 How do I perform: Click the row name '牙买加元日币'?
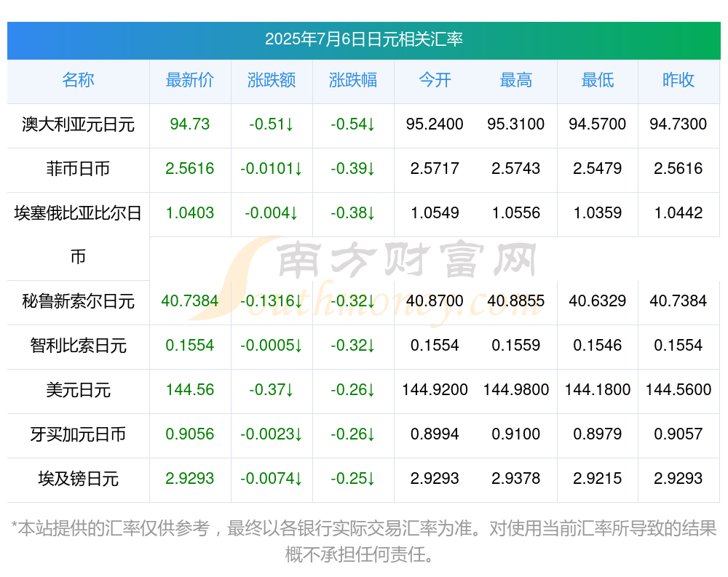(78, 434)
